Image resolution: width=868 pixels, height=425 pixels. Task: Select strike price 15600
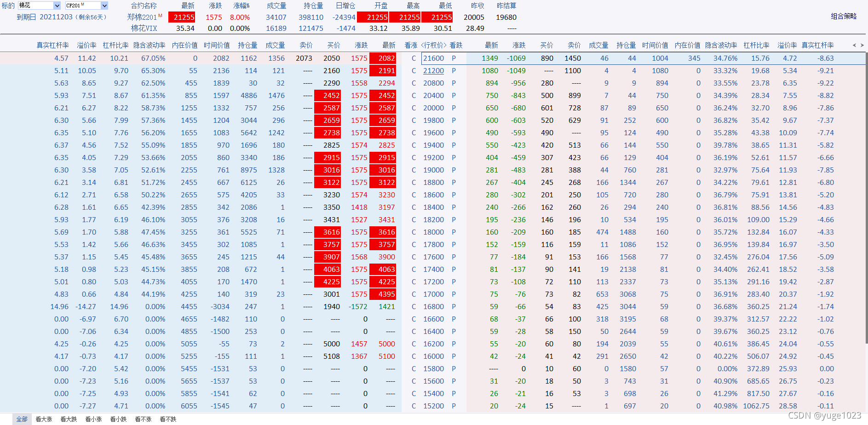[x=434, y=381]
